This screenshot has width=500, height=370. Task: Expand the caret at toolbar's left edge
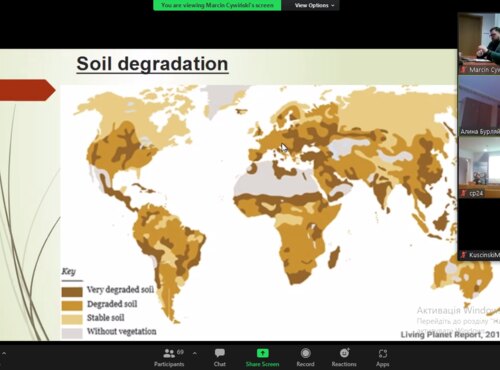click(x=4, y=354)
